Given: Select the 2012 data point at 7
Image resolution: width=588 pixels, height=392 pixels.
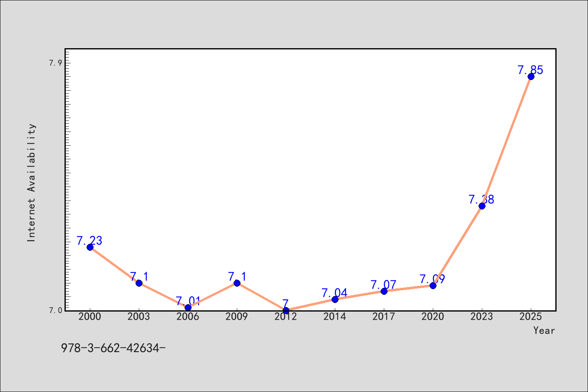Looking at the screenshot, I should (x=286, y=310).
